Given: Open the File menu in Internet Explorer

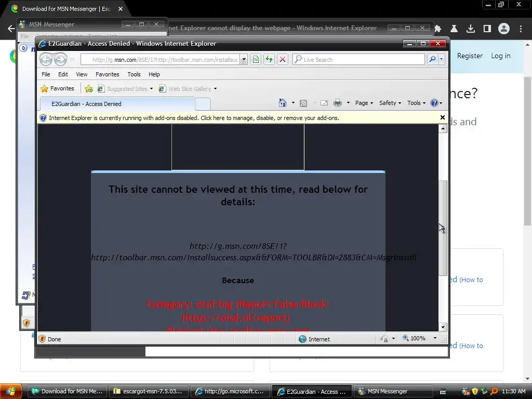Looking at the screenshot, I should tap(46, 74).
